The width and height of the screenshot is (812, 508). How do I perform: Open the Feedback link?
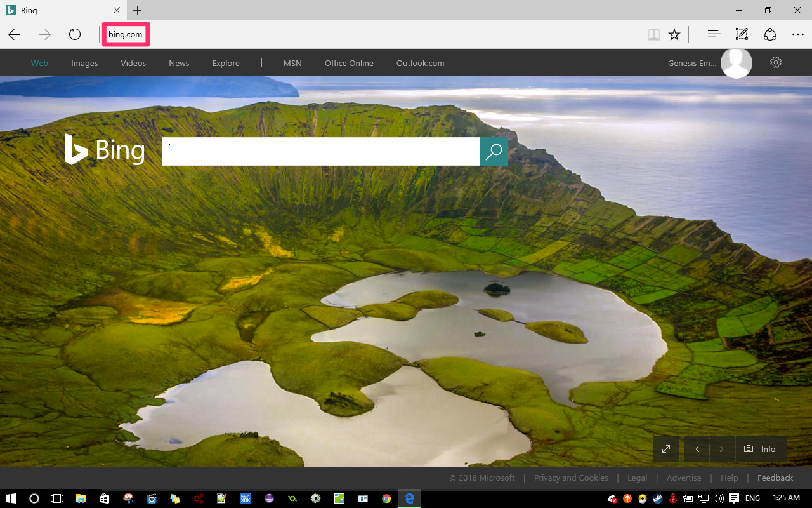(775, 478)
